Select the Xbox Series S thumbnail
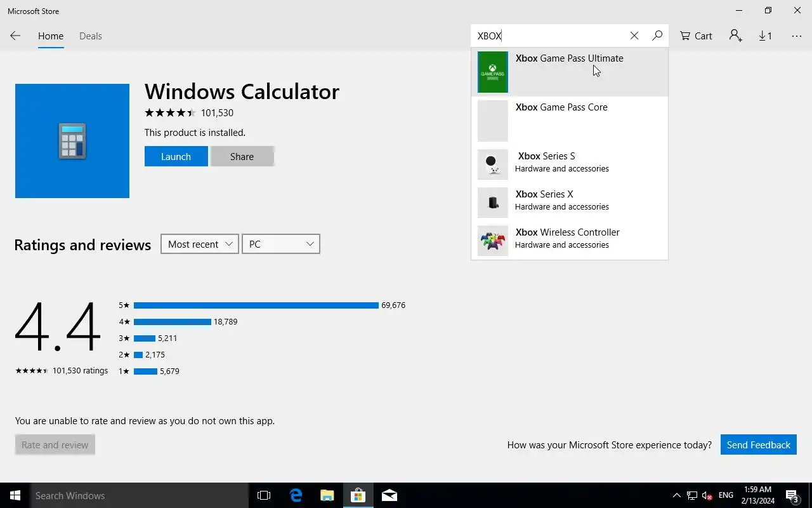Screen dimensions: 812x508 pos(493,164)
